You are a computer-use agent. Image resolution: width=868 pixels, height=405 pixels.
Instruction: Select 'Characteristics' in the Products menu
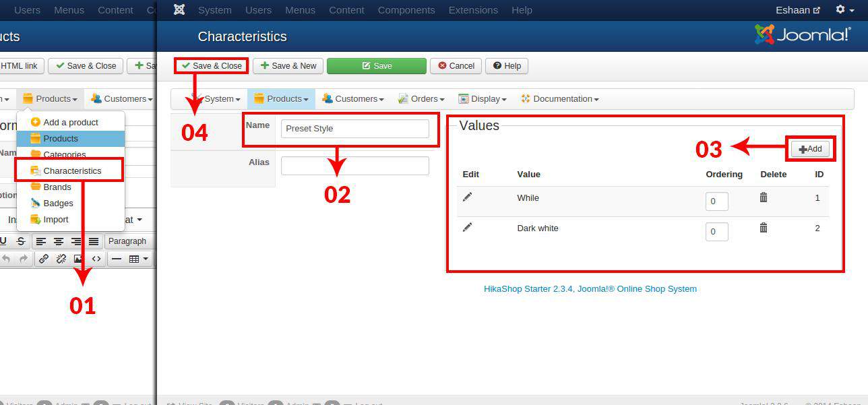click(x=71, y=170)
